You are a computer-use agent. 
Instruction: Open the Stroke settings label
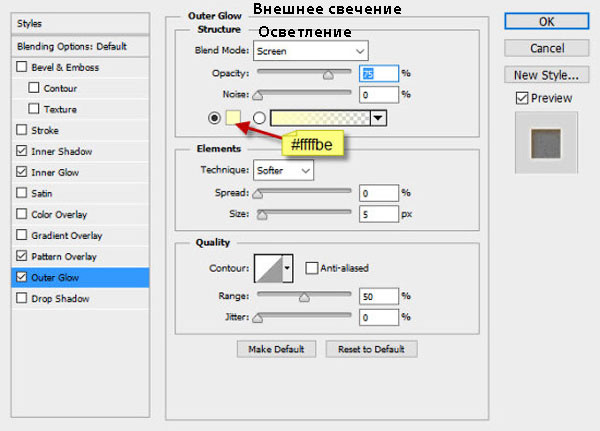coord(45,130)
